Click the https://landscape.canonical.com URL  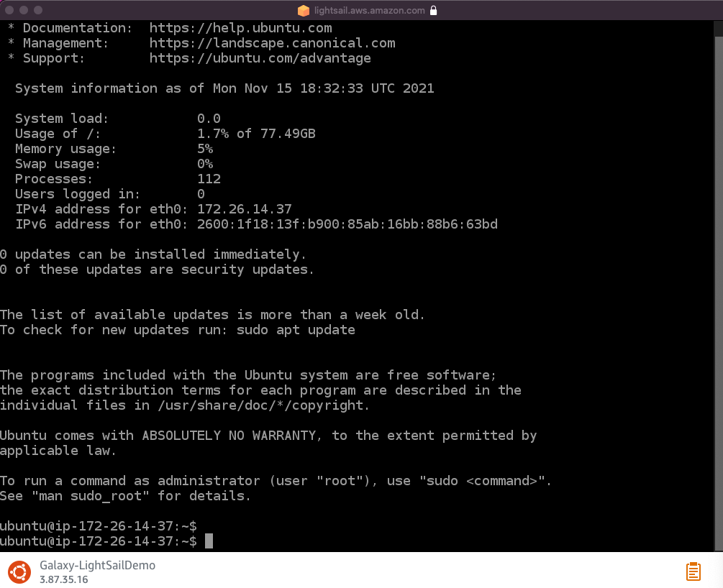(272, 43)
